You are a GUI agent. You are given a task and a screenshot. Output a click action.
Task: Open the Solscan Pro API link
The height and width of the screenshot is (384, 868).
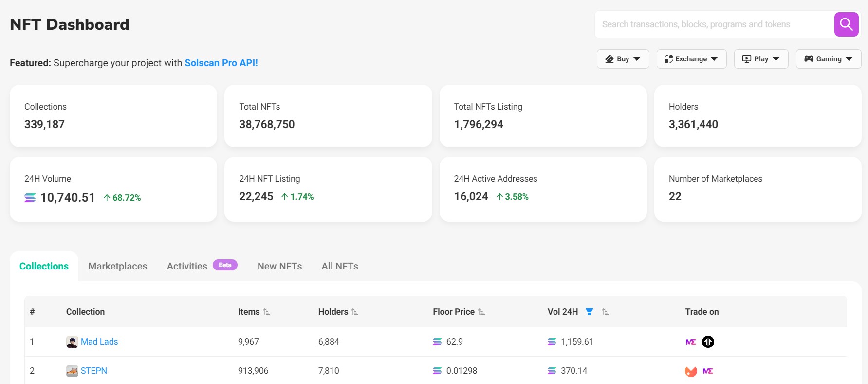tap(221, 63)
